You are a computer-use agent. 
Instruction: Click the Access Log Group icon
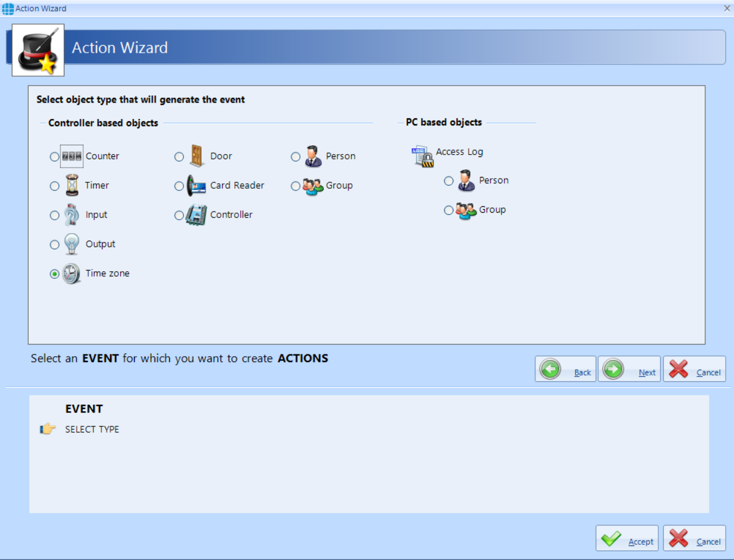tap(466, 210)
